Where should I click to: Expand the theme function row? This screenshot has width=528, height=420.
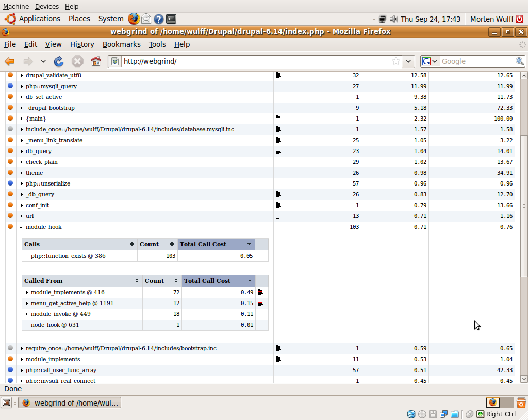click(22, 173)
